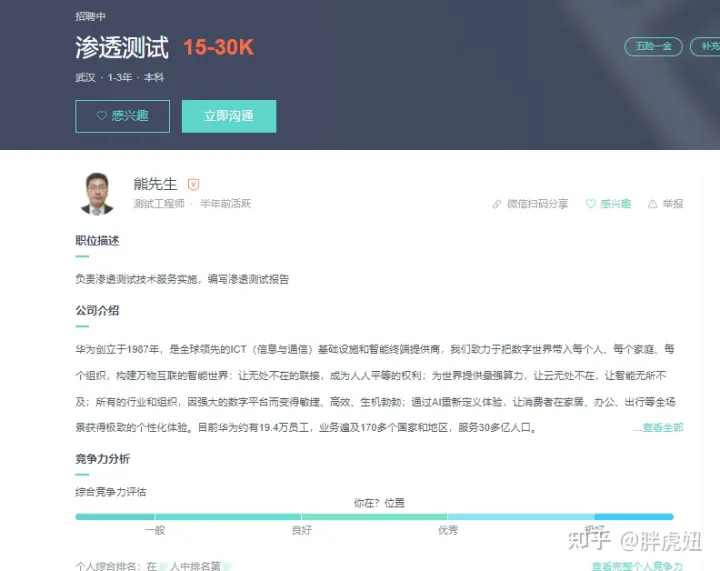Click the 职位描述 section heading

pyautogui.click(x=97, y=241)
